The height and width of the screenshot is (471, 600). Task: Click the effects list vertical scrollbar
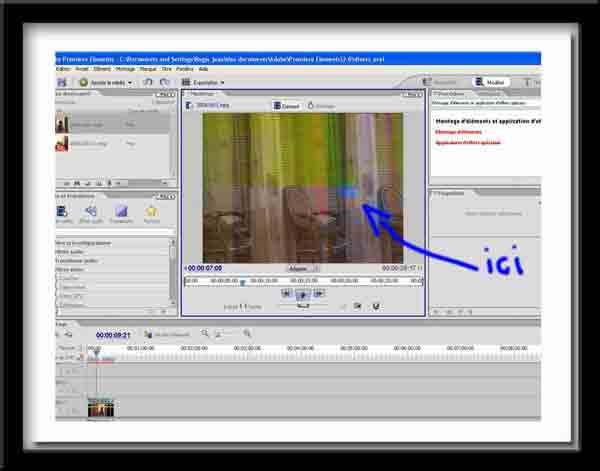(x=173, y=272)
